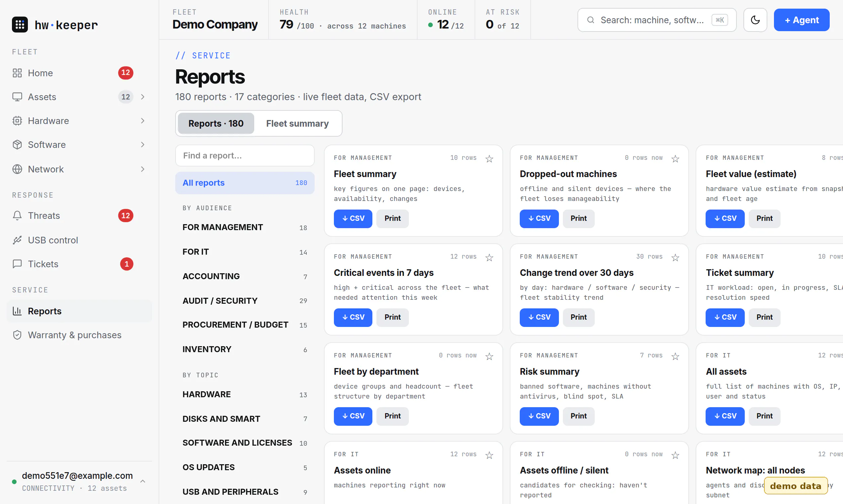
Task: Expand the Software submenu chevron
Action: [x=143, y=145]
